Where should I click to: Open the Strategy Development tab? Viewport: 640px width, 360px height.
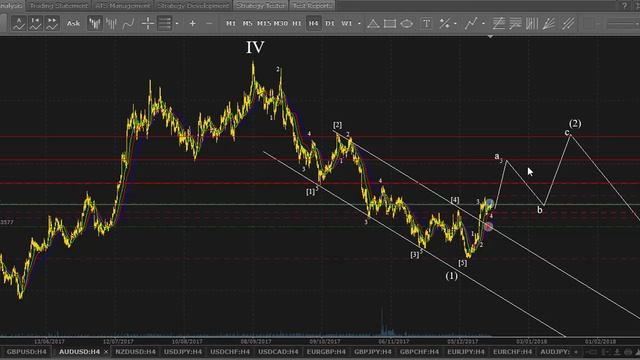[193, 6]
